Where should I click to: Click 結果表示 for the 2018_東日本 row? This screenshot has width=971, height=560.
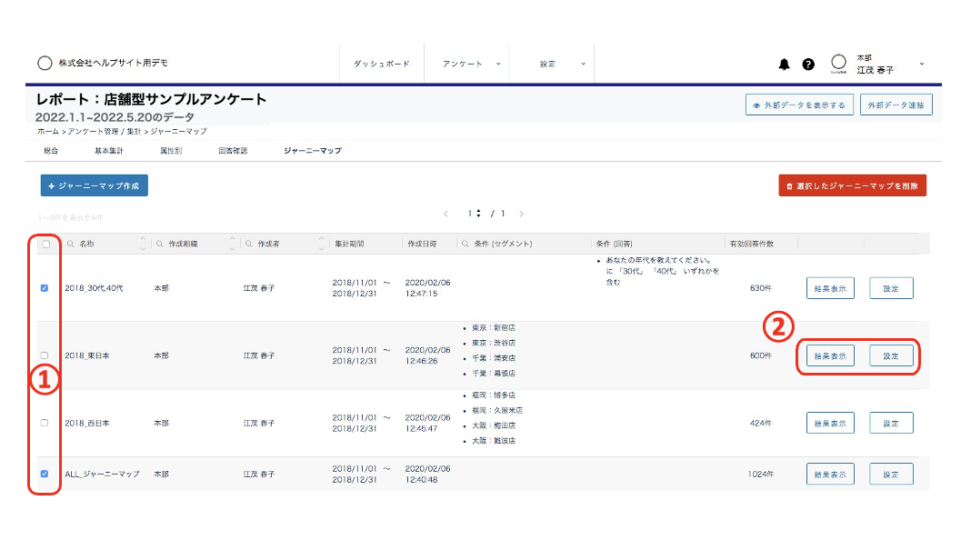tap(830, 355)
